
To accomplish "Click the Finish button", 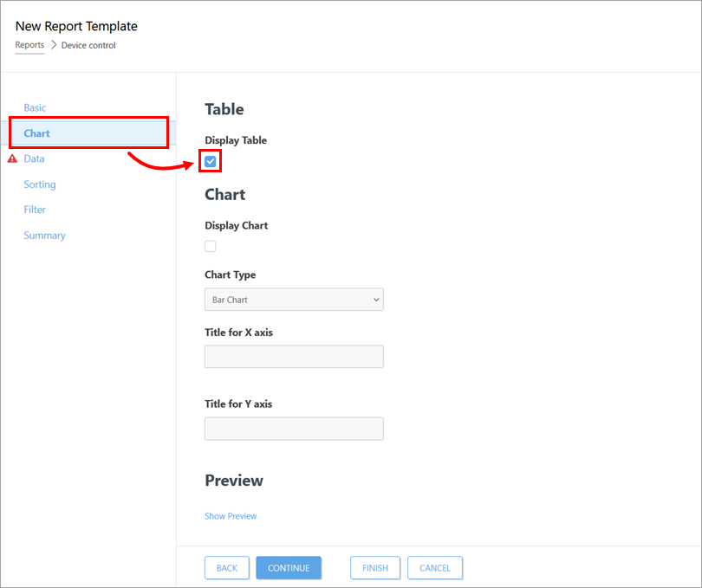I will (375, 568).
